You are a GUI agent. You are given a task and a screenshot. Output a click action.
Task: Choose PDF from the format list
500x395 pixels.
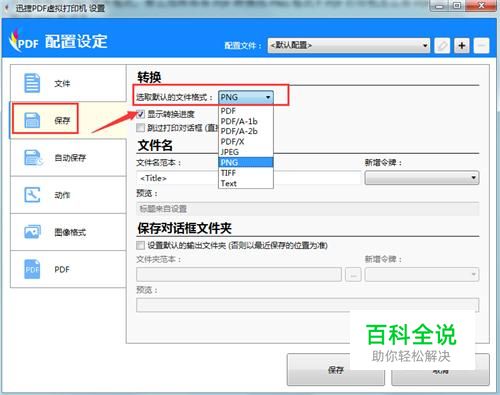click(x=246, y=111)
